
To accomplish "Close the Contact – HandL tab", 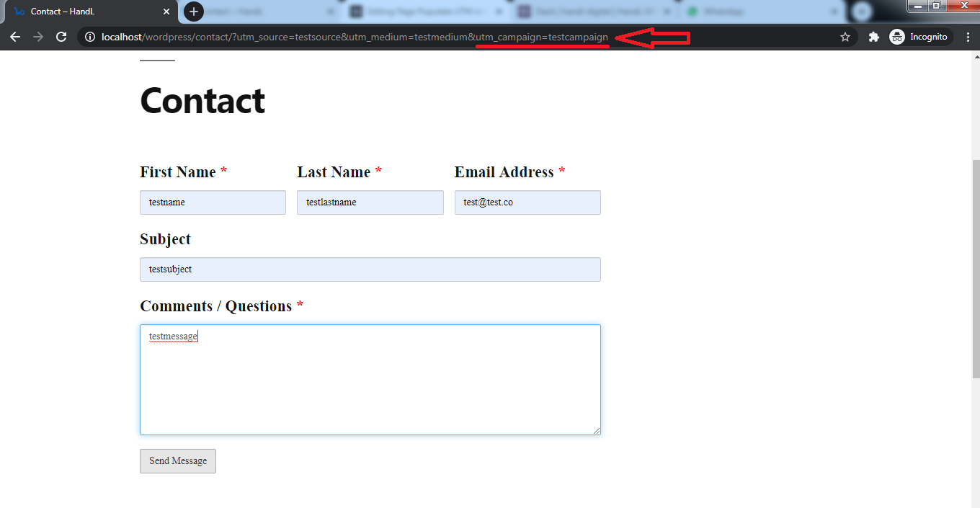I will pyautogui.click(x=166, y=12).
